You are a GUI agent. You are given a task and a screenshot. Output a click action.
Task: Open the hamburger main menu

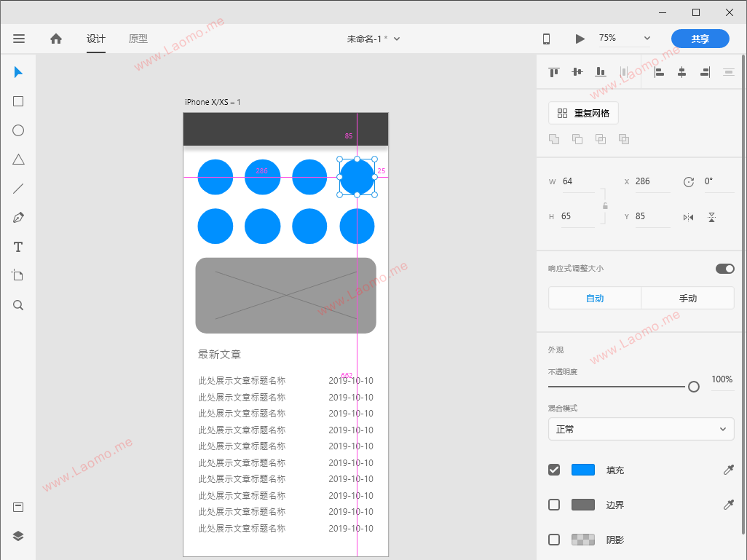click(19, 39)
